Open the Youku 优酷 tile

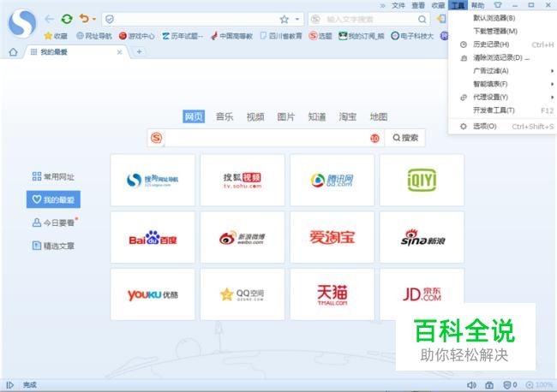pos(153,294)
